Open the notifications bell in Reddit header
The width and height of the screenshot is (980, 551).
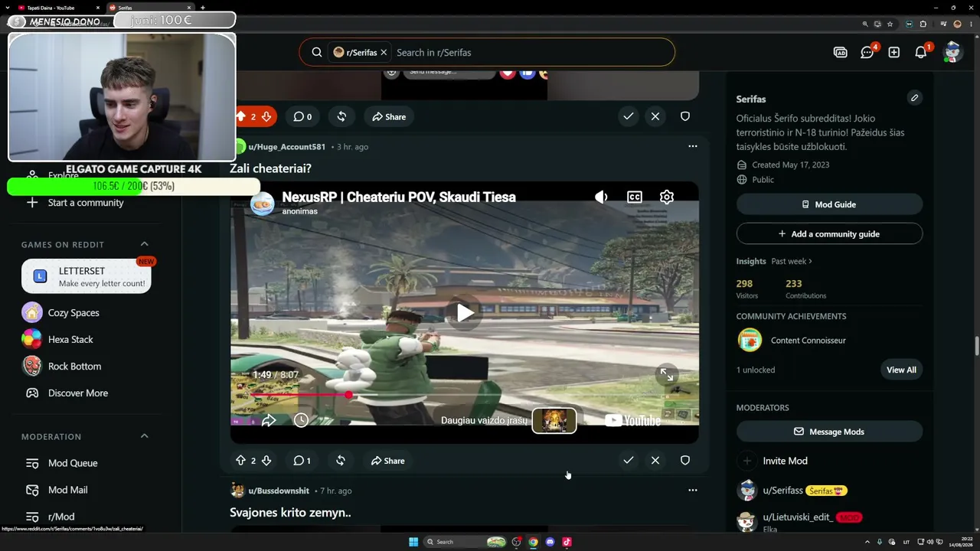pos(921,52)
